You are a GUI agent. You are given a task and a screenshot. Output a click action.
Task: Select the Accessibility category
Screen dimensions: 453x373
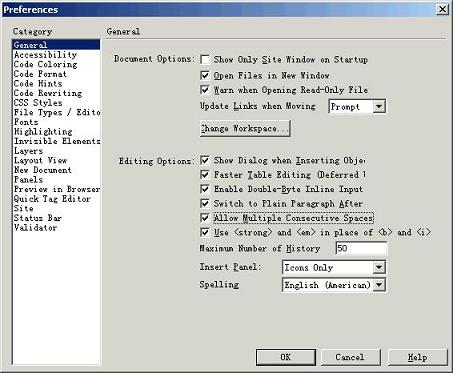[45, 55]
